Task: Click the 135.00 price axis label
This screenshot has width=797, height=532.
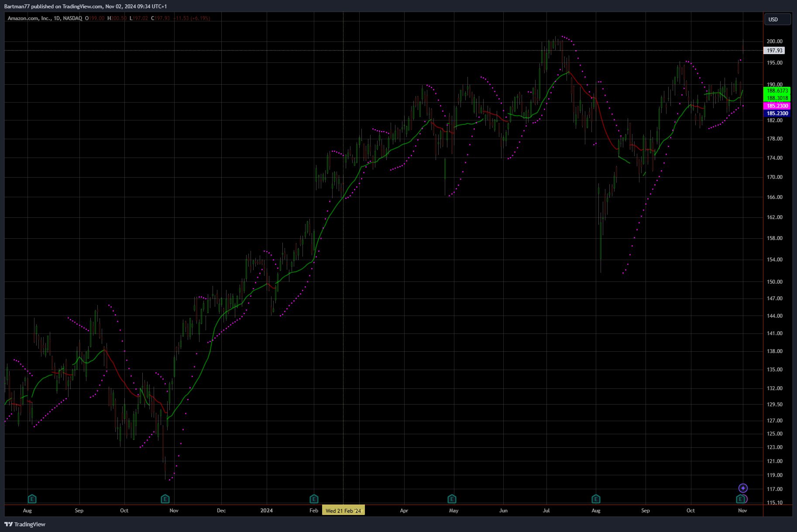Action: (x=774, y=370)
